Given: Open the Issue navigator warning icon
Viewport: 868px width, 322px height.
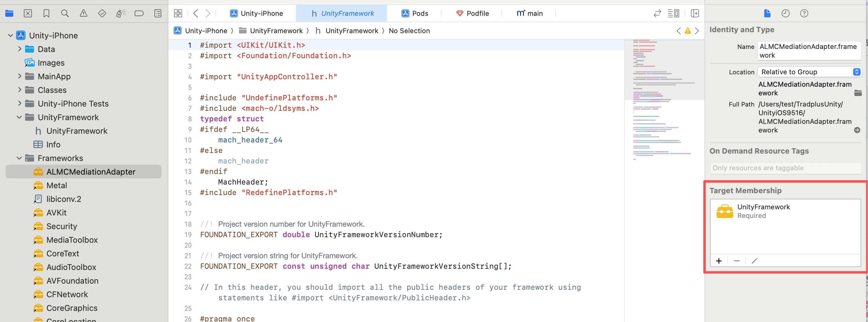Looking at the screenshot, I should [x=84, y=14].
